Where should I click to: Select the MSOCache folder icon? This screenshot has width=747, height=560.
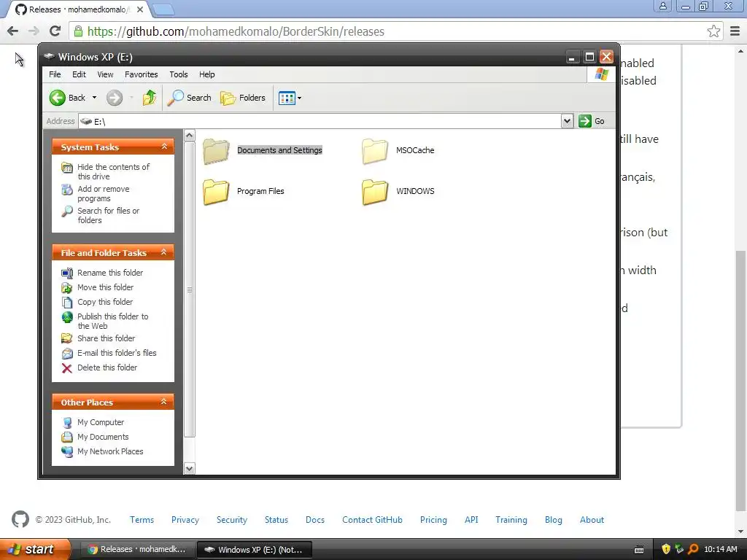tap(375, 151)
